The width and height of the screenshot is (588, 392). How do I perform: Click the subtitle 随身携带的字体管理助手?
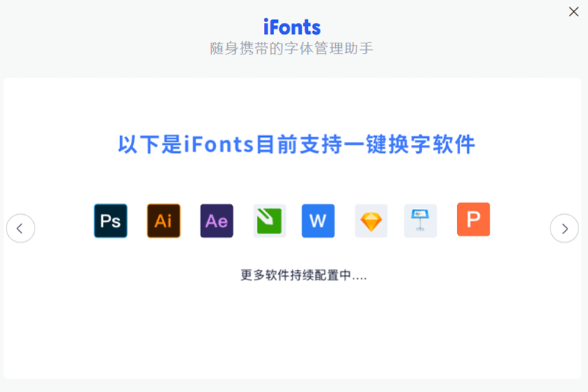291,49
